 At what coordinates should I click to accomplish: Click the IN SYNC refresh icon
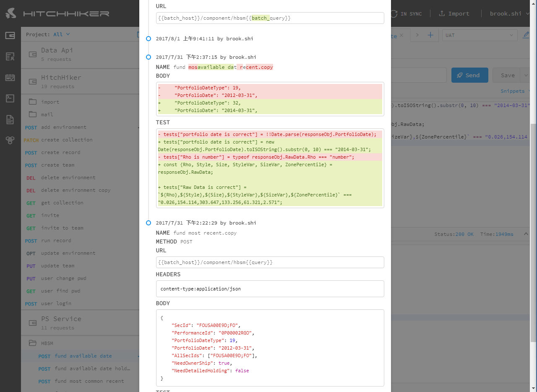[394, 13]
